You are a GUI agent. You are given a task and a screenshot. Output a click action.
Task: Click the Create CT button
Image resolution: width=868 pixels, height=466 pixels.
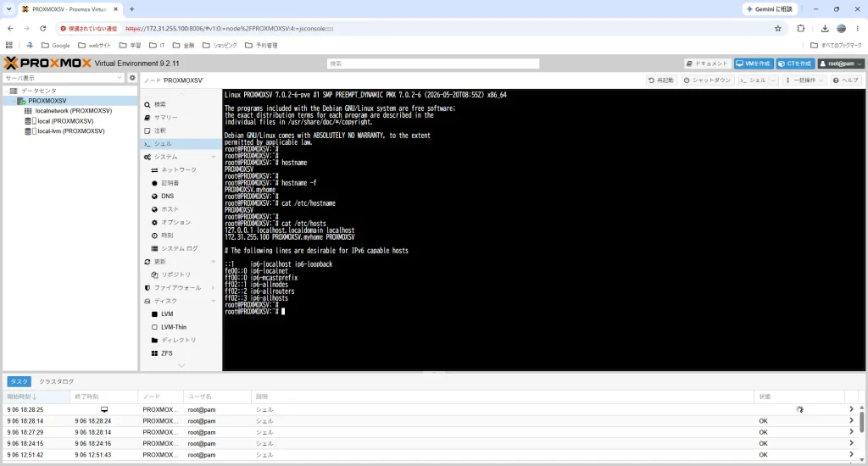click(795, 64)
